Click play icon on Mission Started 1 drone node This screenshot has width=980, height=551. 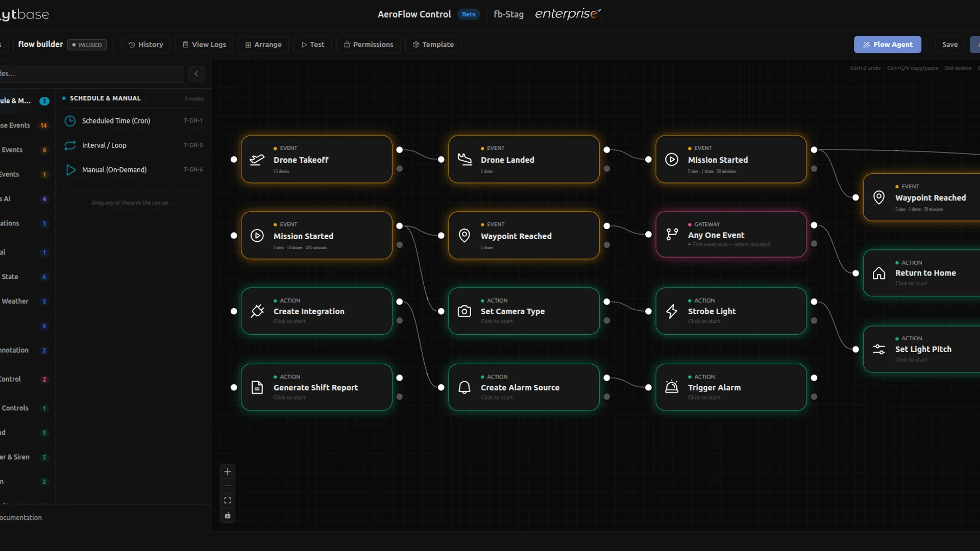pos(672,160)
